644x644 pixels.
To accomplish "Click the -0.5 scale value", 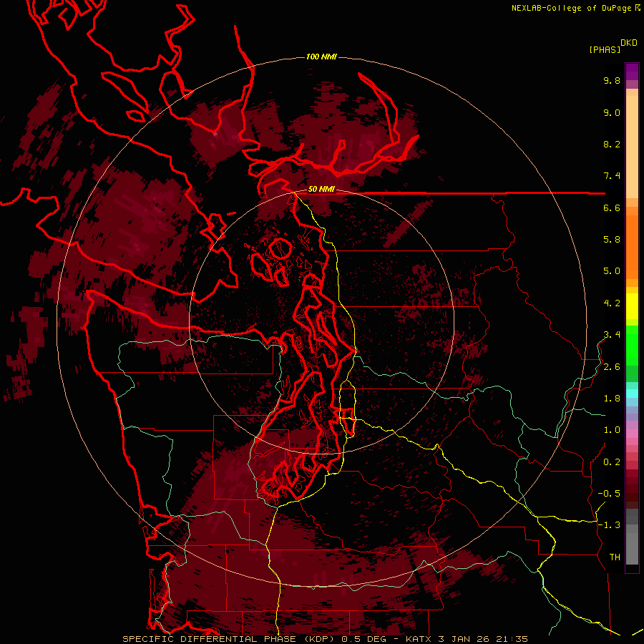I will pos(609,494).
